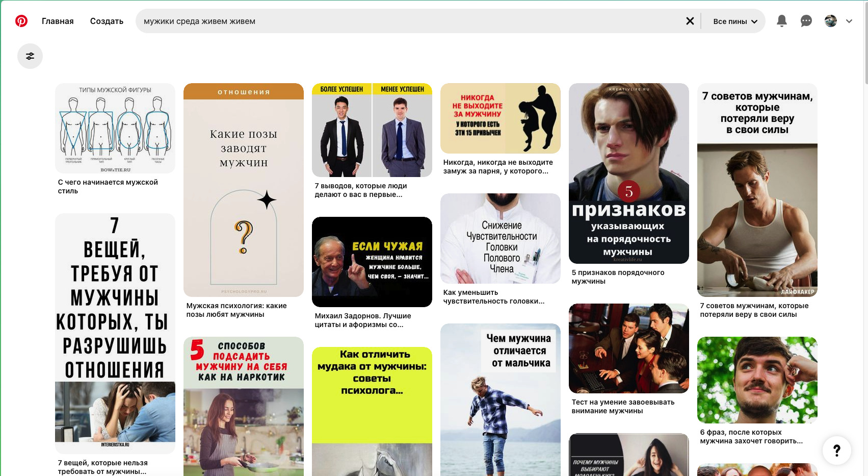Open the '7 советов мужчинам' pin image
This screenshot has height=476, width=868.
[x=757, y=190]
